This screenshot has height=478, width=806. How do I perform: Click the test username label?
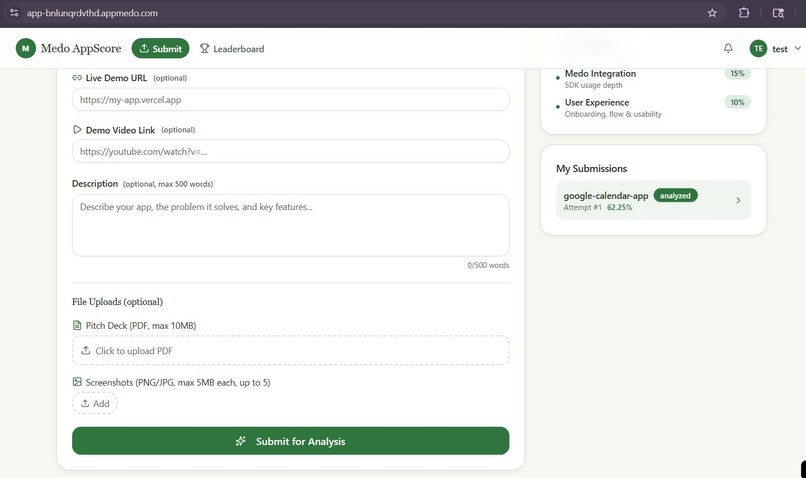pos(779,49)
